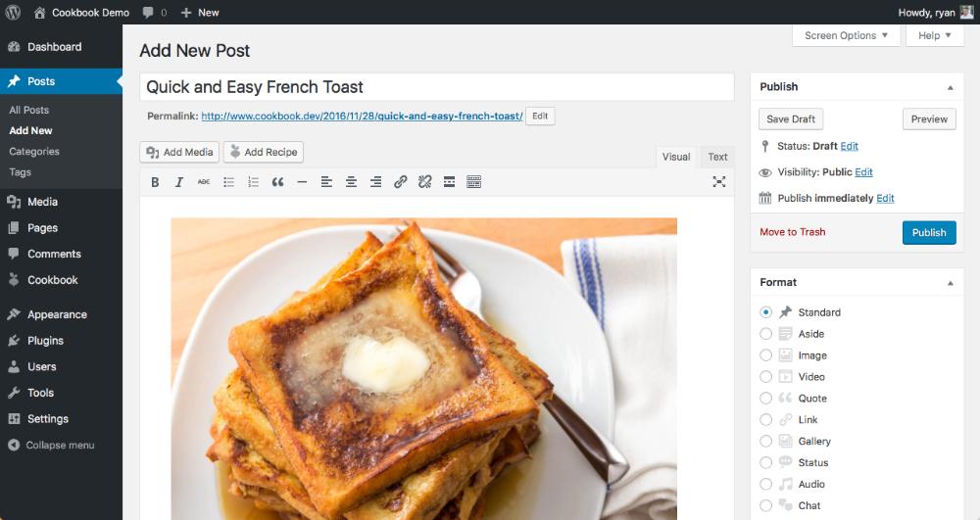Open the Add Recipe button
980x520 pixels.
pyautogui.click(x=263, y=152)
